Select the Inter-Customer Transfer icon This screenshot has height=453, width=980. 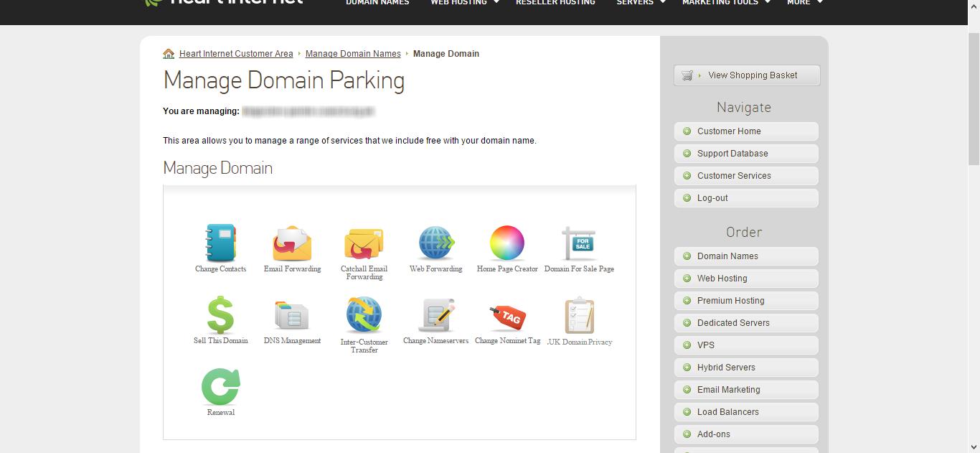[x=364, y=315]
